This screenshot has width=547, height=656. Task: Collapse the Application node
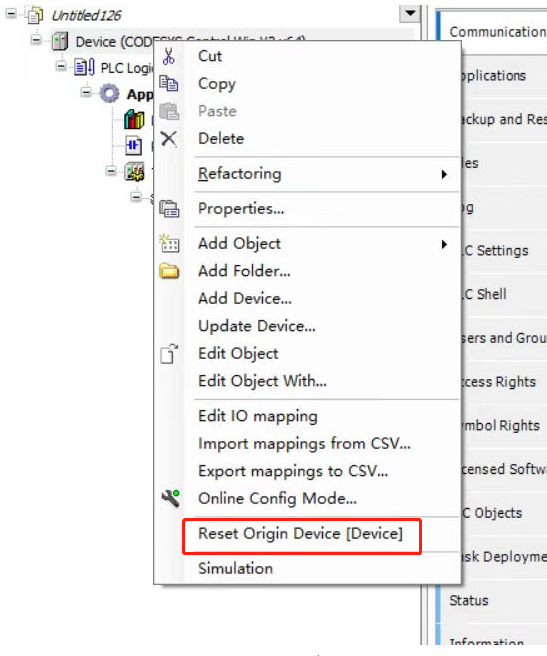pyautogui.click(x=86, y=92)
